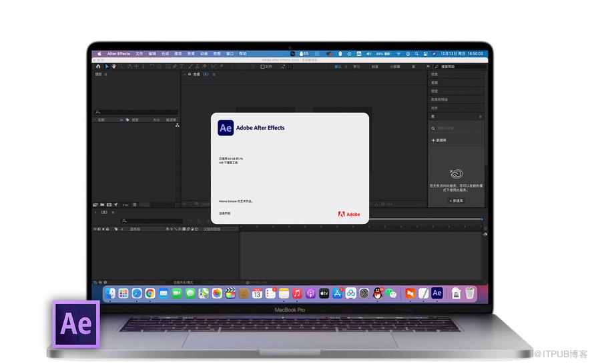Open the 效果和预设 panel
Screen dimensions: 594x364
(439, 99)
